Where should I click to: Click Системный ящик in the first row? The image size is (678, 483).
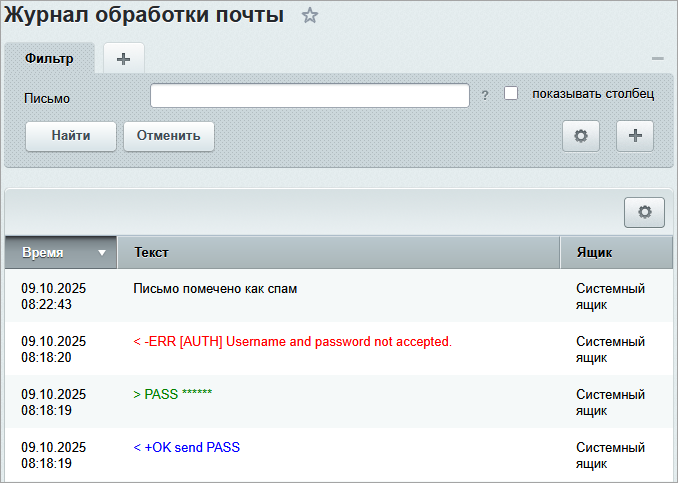tap(610, 296)
